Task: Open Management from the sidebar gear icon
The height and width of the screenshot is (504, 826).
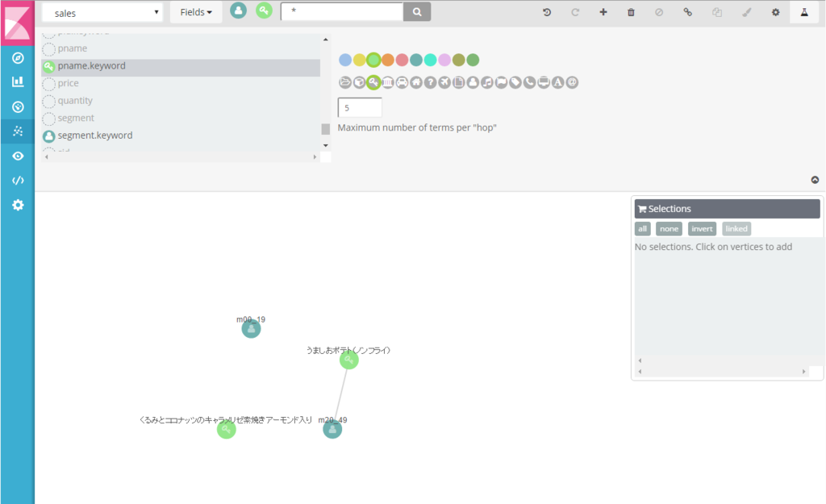Action: 18,205
